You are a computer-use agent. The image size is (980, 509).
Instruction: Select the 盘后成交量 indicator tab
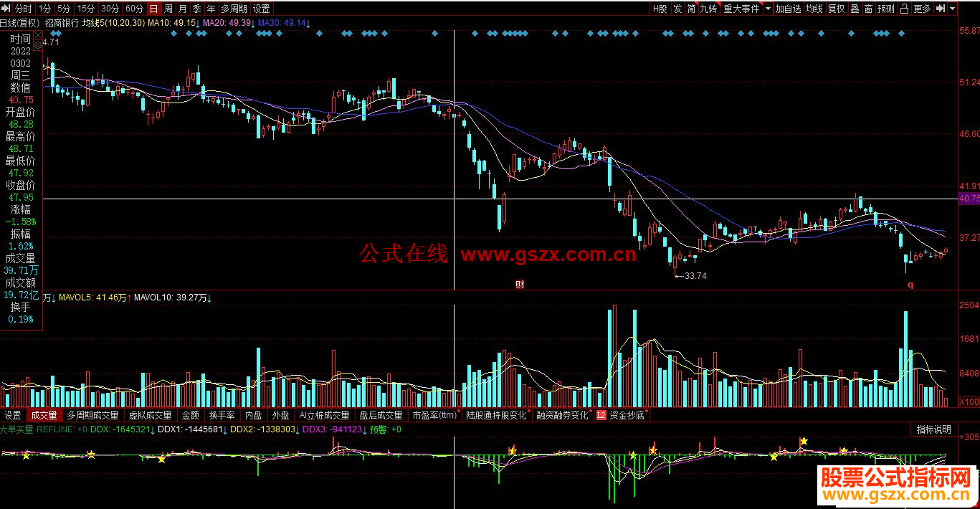coord(381,415)
